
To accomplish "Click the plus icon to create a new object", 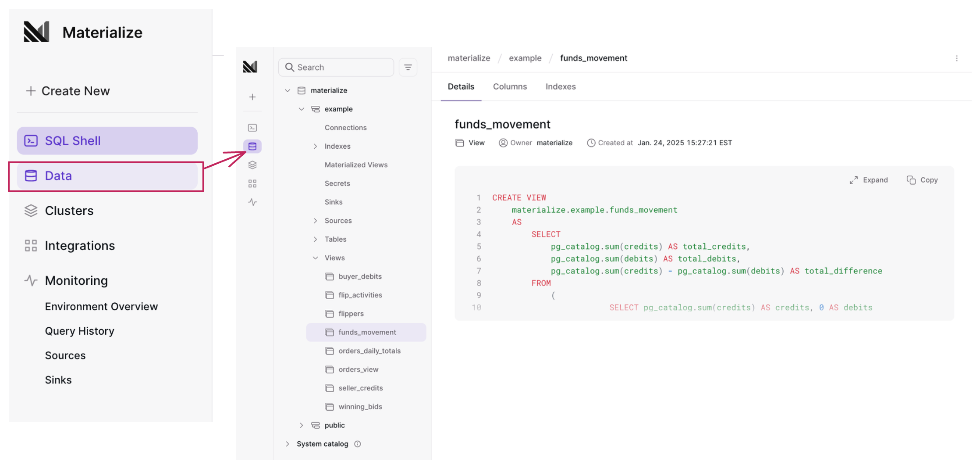I will click(x=252, y=97).
